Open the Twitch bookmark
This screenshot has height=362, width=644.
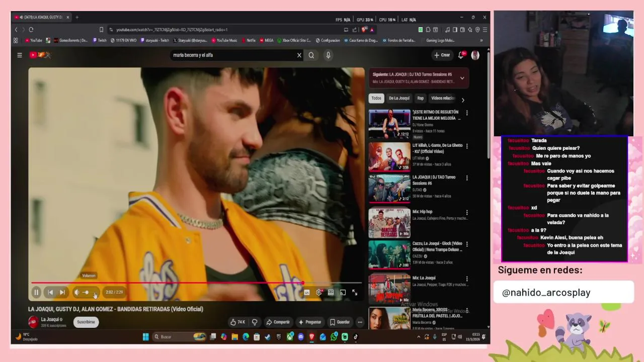pos(100,40)
